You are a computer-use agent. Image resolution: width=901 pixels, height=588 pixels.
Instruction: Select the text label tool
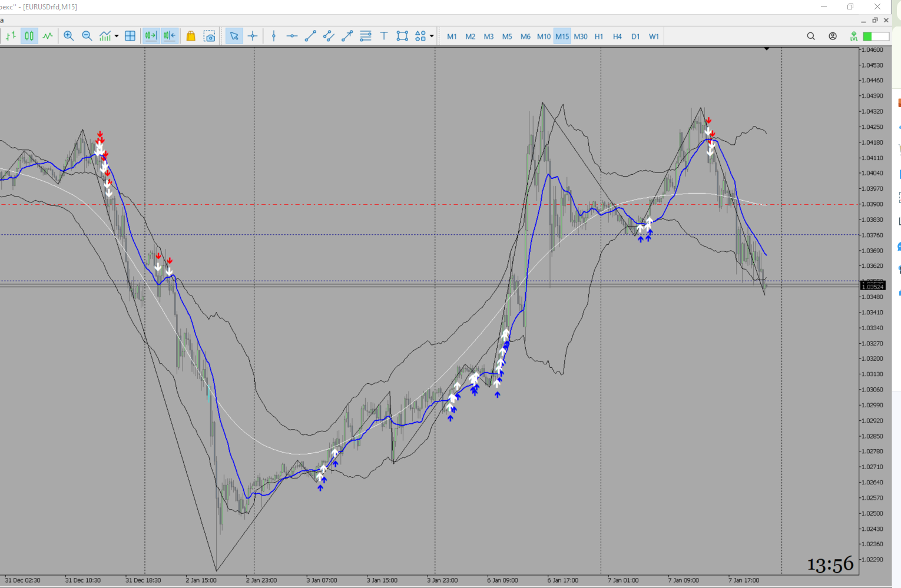(384, 36)
